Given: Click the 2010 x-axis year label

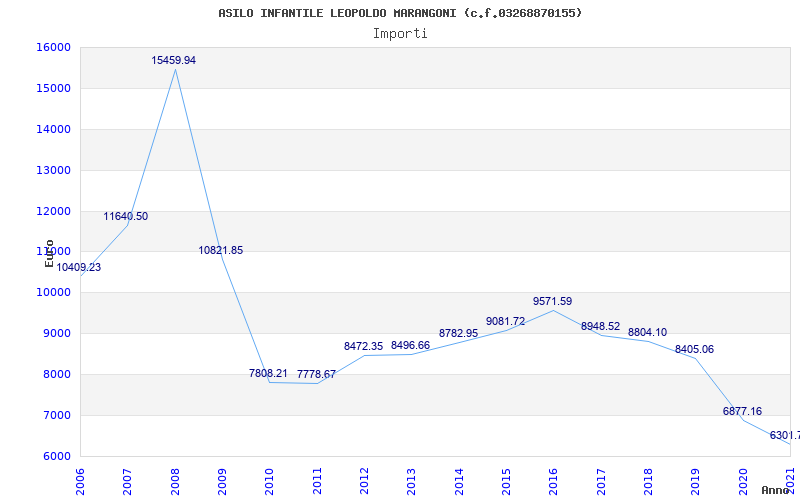Looking at the screenshot, I should 269,482.
